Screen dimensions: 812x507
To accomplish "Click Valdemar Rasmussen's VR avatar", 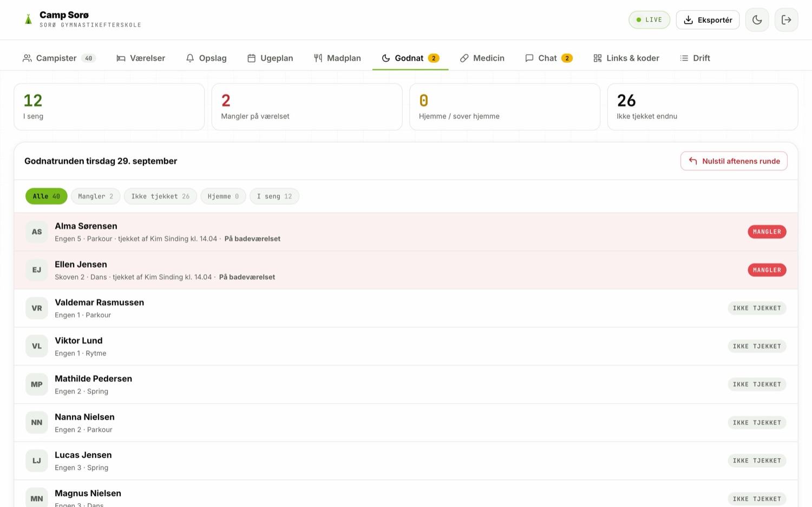I will click(36, 308).
